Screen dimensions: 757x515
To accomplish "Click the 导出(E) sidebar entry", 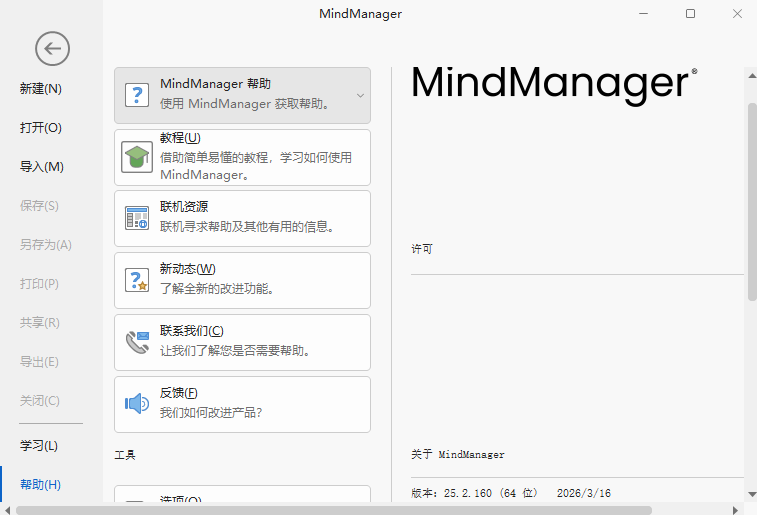I will pos(40,362).
